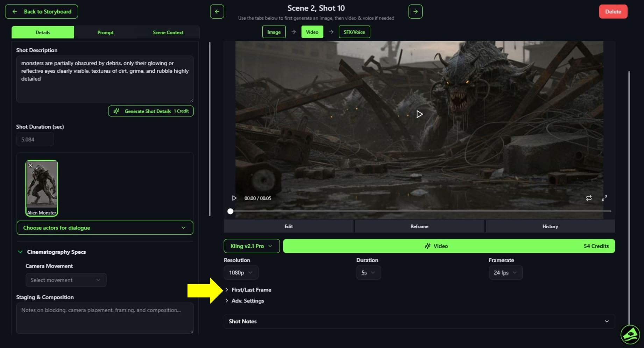
Task: Remove the Alien Monster actor via its X icon
Action: point(30,165)
